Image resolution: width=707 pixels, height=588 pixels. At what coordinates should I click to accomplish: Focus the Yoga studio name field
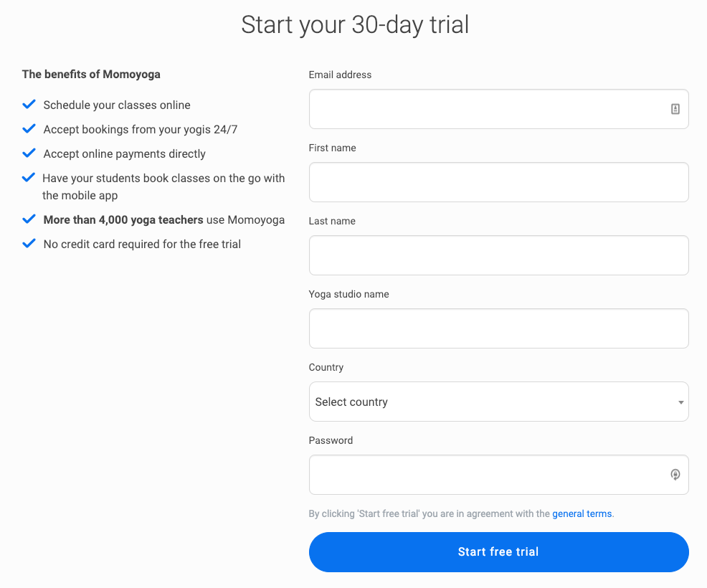click(x=498, y=328)
